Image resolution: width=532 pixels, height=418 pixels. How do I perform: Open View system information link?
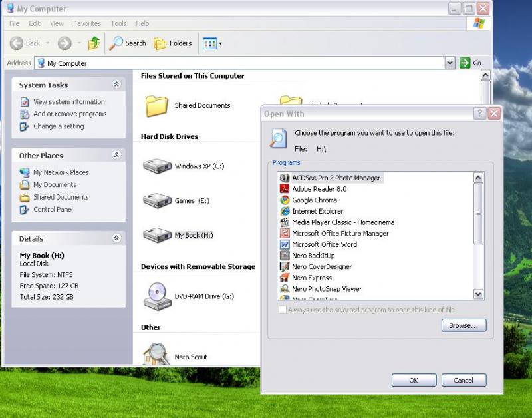click(x=69, y=102)
